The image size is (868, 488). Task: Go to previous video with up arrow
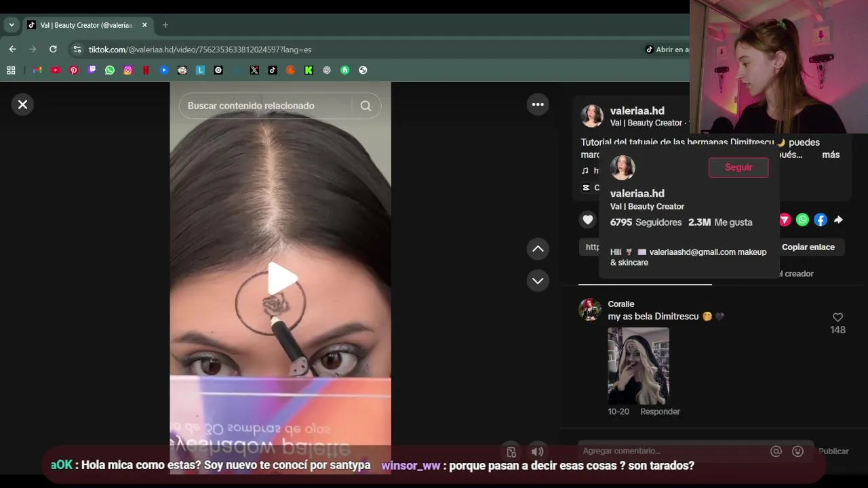pyautogui.click(x=538, y=249)
